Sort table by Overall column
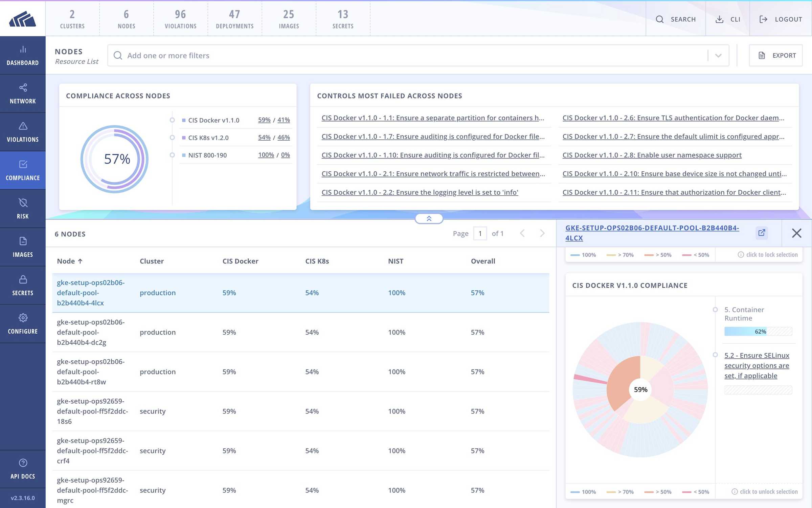The height and width of the screenshot is (508, 812). 483,261
